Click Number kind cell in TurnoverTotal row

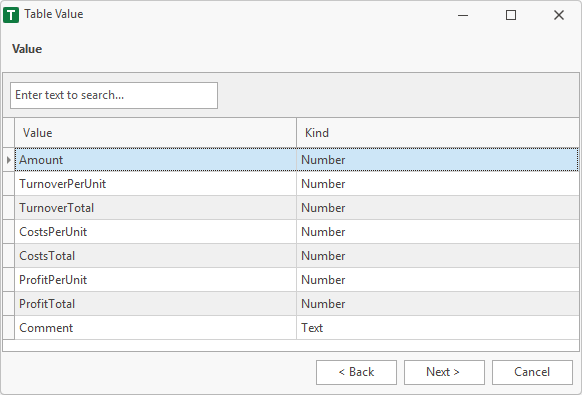point(438,208)
